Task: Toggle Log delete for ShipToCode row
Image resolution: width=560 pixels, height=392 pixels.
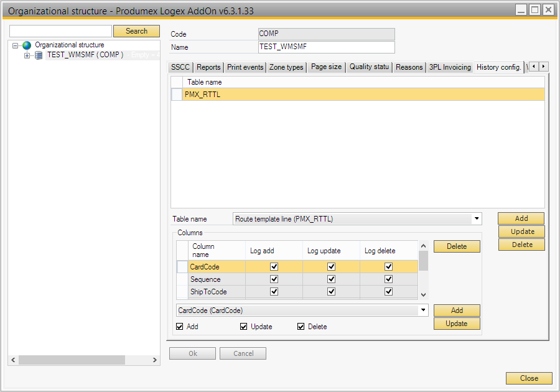Action: click(388, 292)
